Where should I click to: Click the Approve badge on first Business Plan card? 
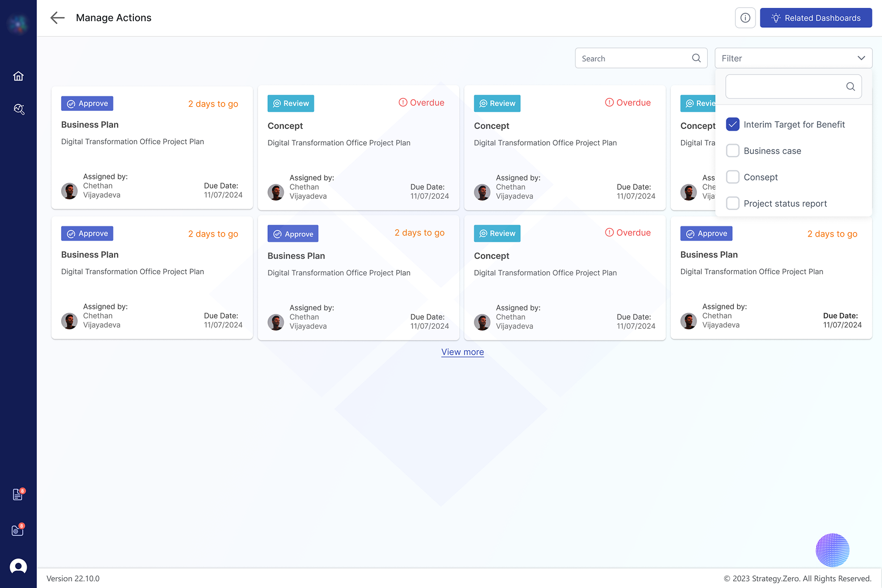(x=87, y=103)
